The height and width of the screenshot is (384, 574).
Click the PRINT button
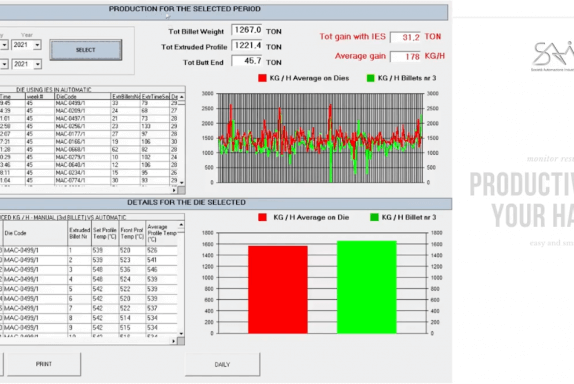coord(44,364)
